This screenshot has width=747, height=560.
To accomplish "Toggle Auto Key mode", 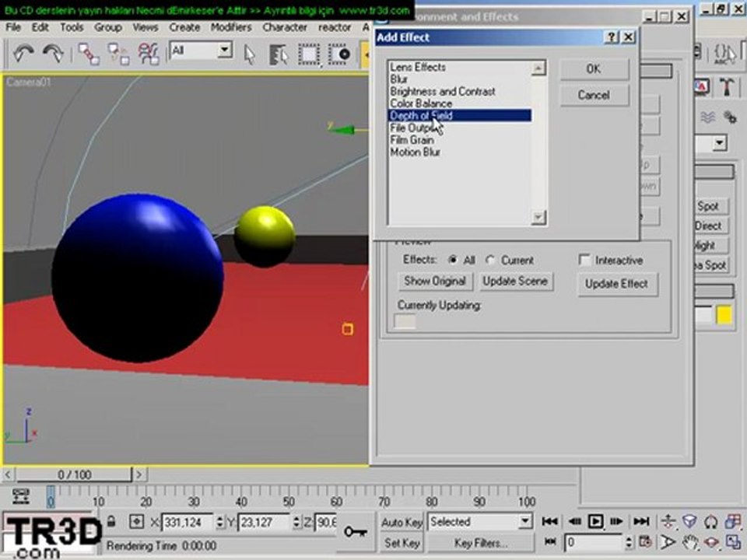I will [402, 523].
